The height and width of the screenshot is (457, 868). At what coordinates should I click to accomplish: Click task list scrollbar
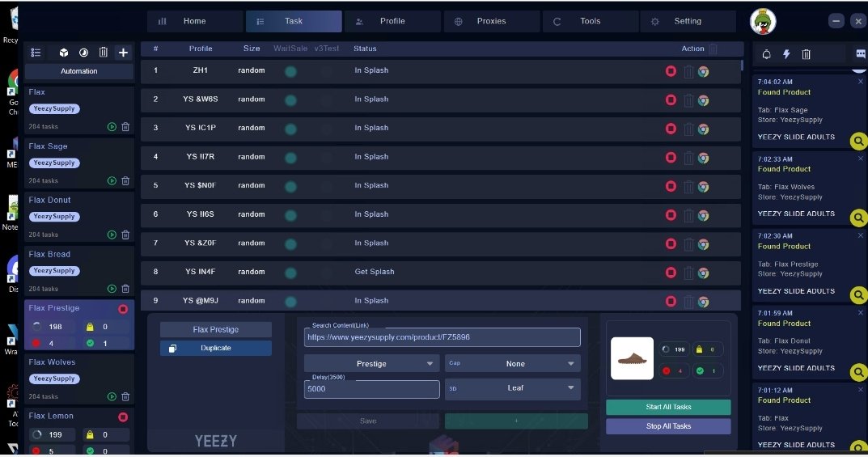742,66
